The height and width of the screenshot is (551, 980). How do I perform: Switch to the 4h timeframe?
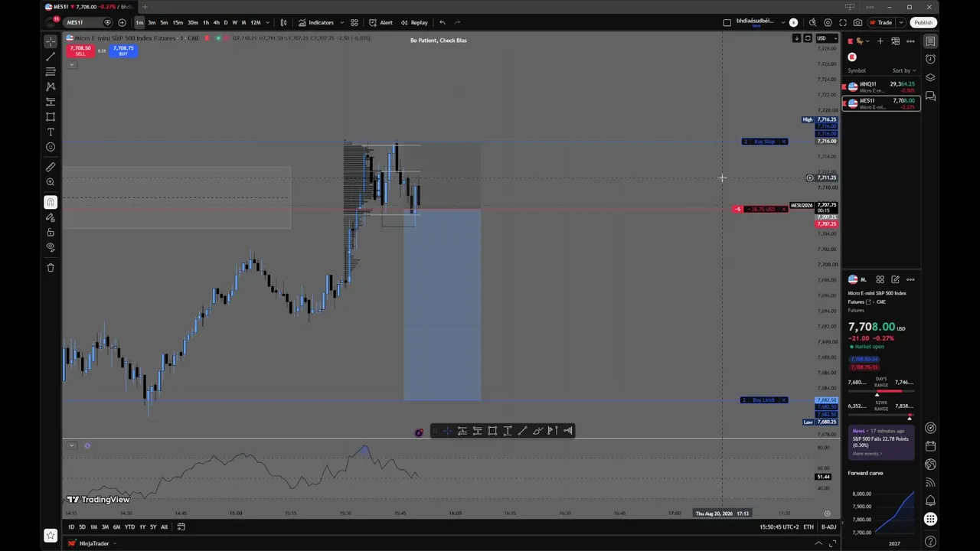(x=216, y=22)
